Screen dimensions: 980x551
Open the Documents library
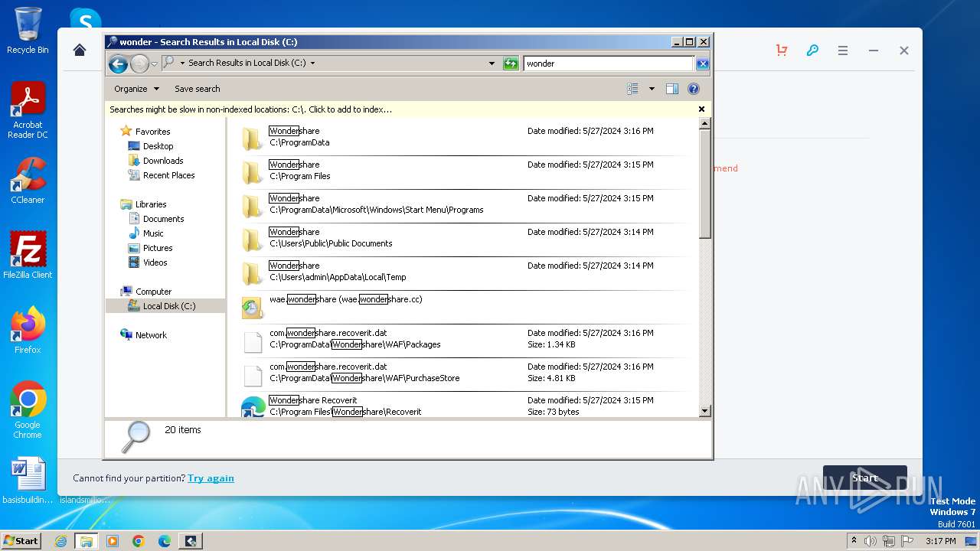click(x=163, y=219)
